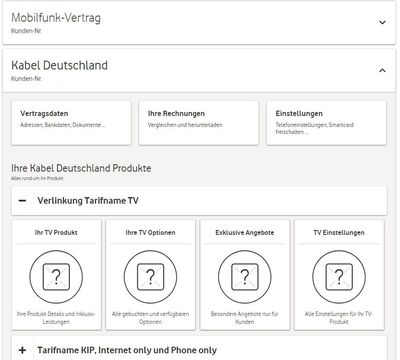
Task: Click 'Adressen, Bankdaten, Dokumente' description
Action: (x=63, y=125)
